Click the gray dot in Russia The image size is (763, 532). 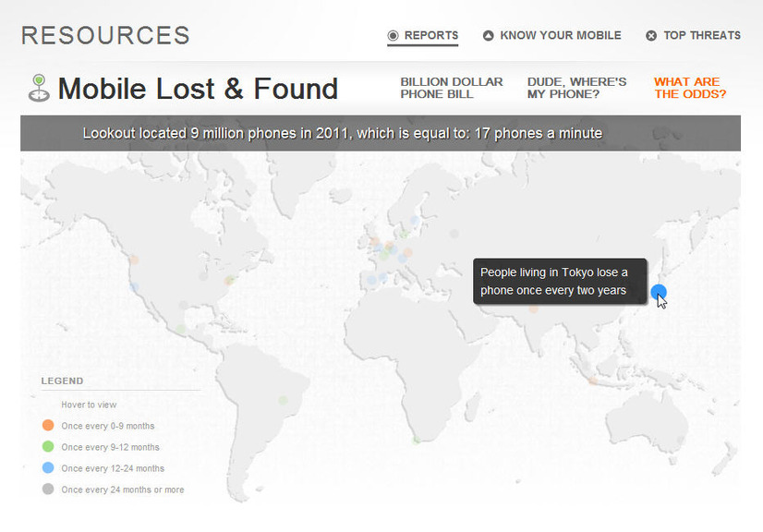(454, 234)
